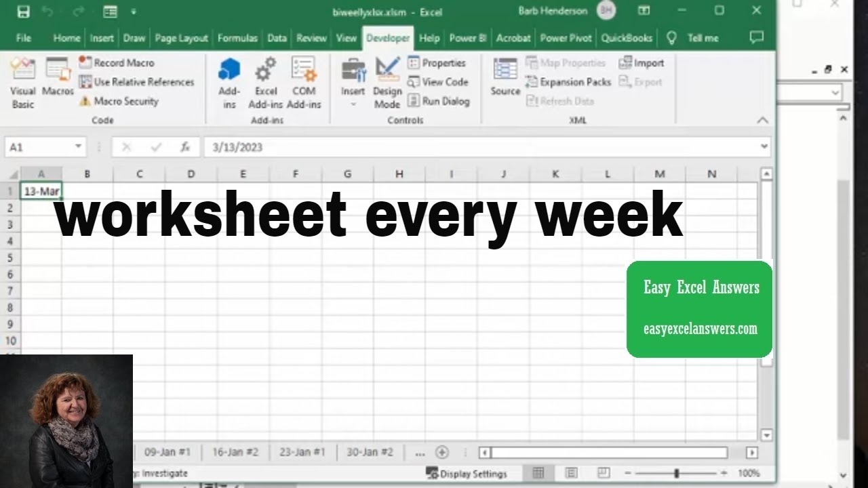The image size is (868, 488).
Task: Toggle Design Mode on
Action: [x=387, y=83]
